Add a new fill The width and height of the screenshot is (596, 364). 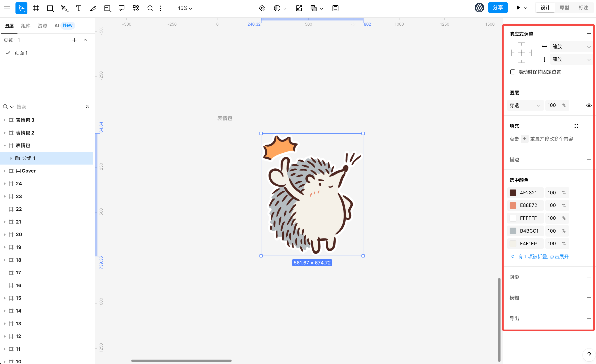589,126
